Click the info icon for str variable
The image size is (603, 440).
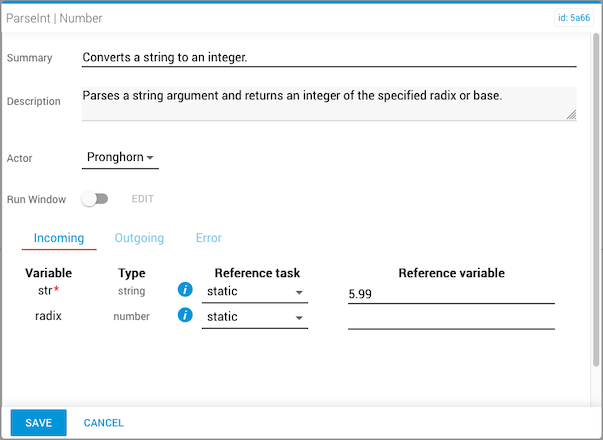[x=185, y=291]
